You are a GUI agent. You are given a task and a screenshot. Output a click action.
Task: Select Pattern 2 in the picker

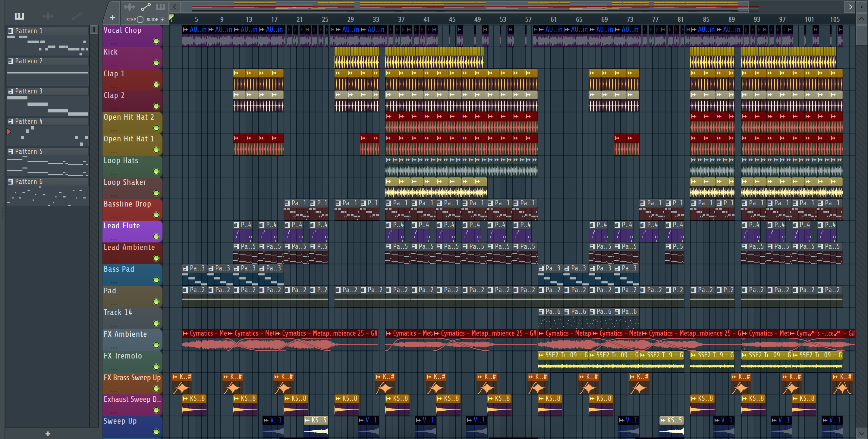pyautogui.click(x=29, y=61)
